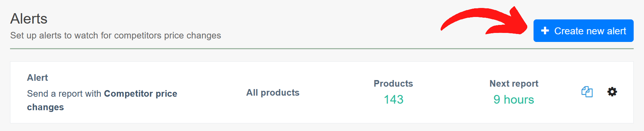Click the Create new alert button
The height and width of the screenshot is (131, 644).
point(583,31)
